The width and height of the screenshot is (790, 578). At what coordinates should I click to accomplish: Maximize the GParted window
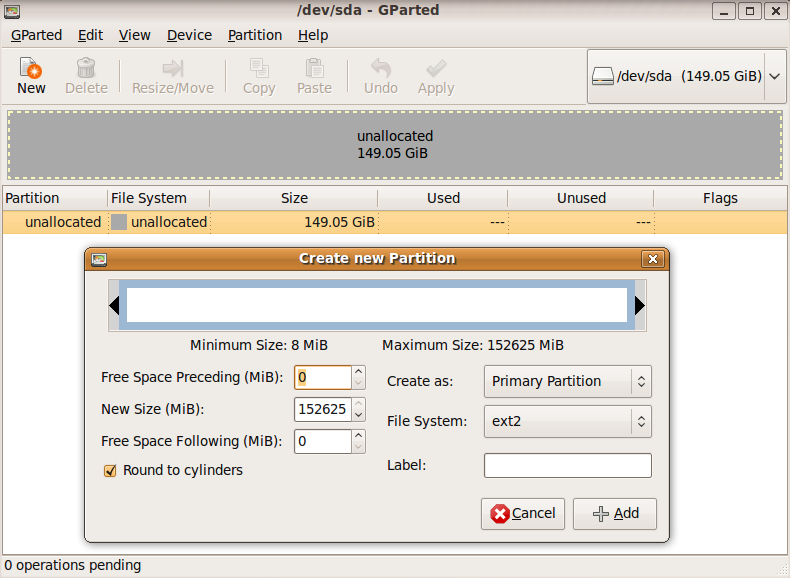point(750,11)
